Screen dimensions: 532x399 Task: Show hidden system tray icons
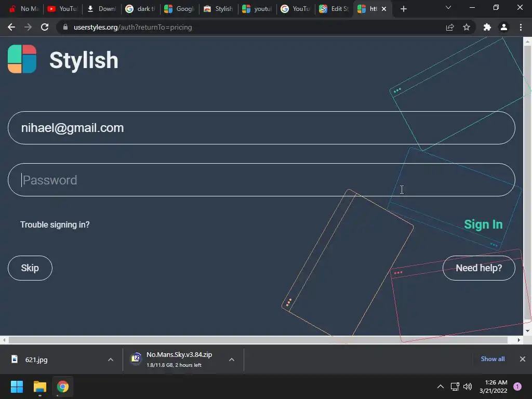(x=441, y=387)
